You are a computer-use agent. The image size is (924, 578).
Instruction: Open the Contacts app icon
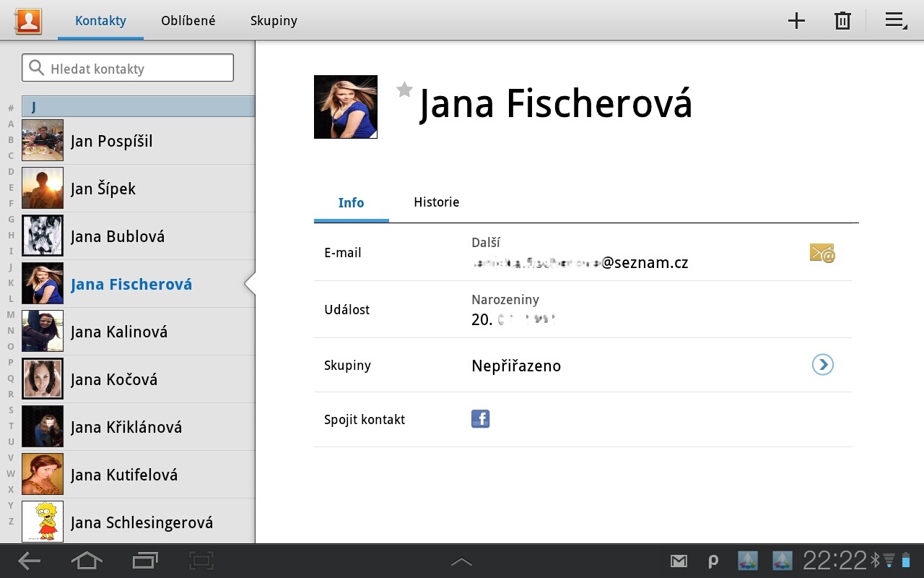(28, 20)
